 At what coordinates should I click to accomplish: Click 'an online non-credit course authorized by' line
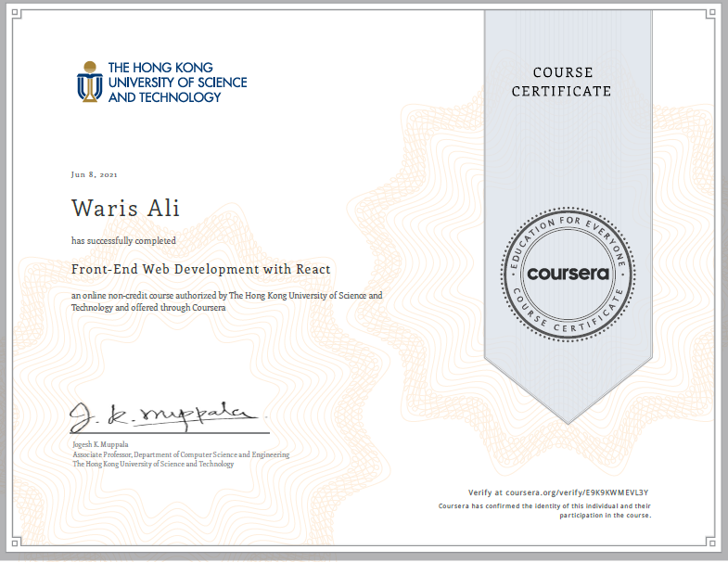point(227,296)
